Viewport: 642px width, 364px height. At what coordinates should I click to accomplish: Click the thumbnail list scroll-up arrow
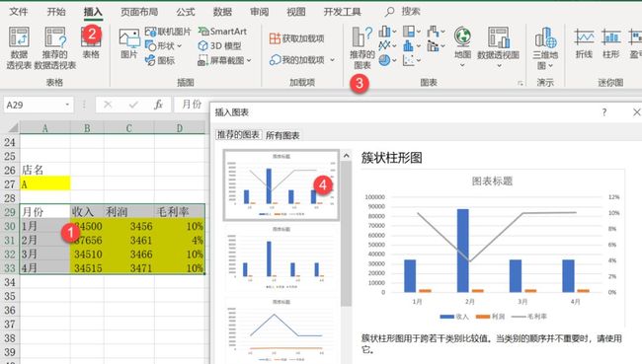(347, 156)
